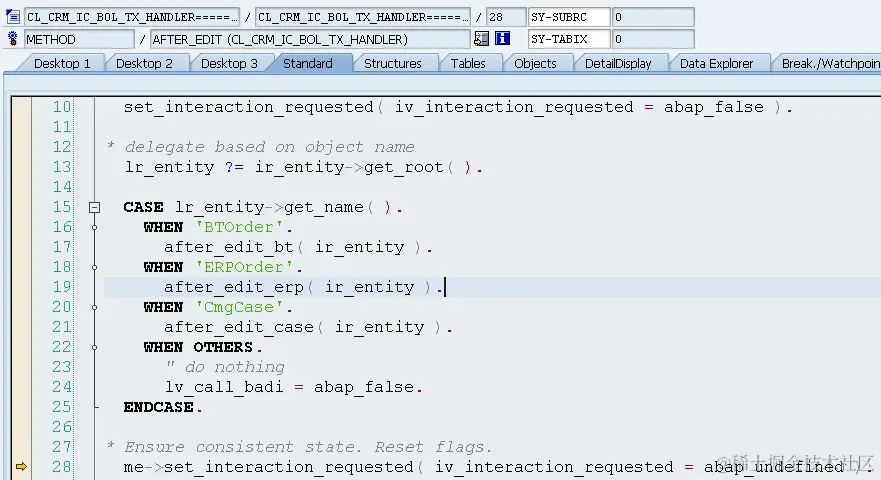Switch to the Desktop 1 tab

tap(62, 64)
